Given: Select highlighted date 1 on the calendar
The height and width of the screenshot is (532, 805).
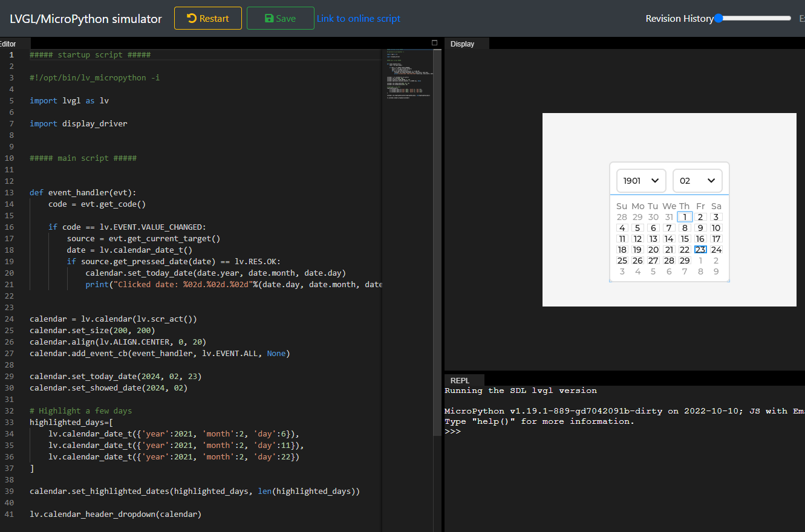Looking at the screenshot, I should (685, 216).
